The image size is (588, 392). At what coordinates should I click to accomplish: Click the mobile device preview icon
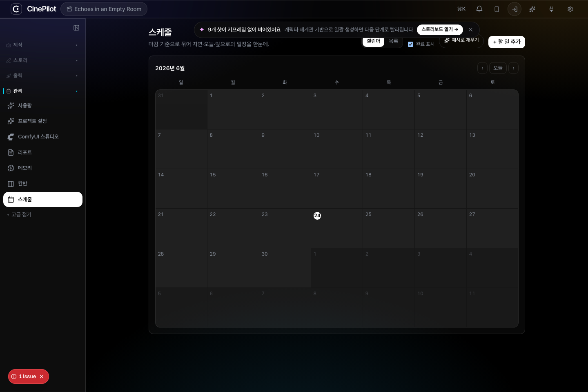(497, 9)
